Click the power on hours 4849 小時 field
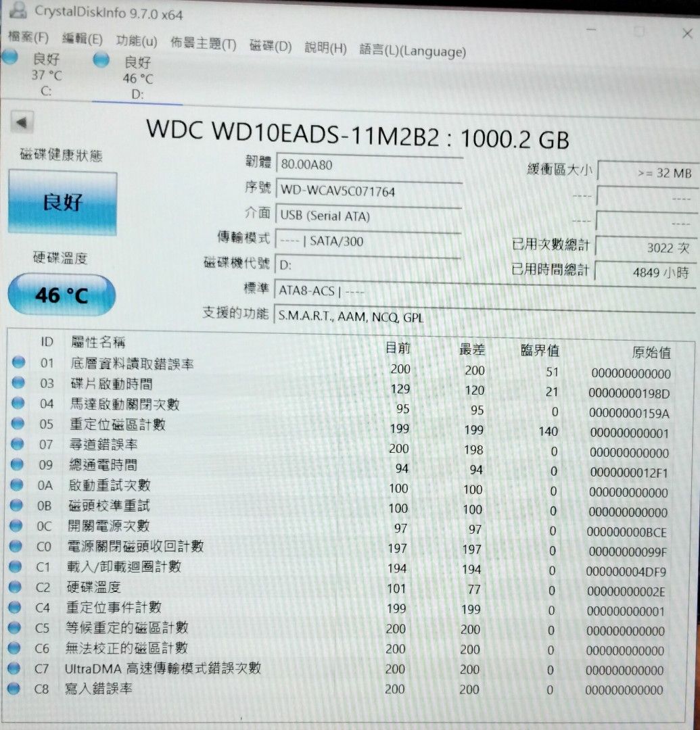 pyautogui.click(x=646, y=272)
